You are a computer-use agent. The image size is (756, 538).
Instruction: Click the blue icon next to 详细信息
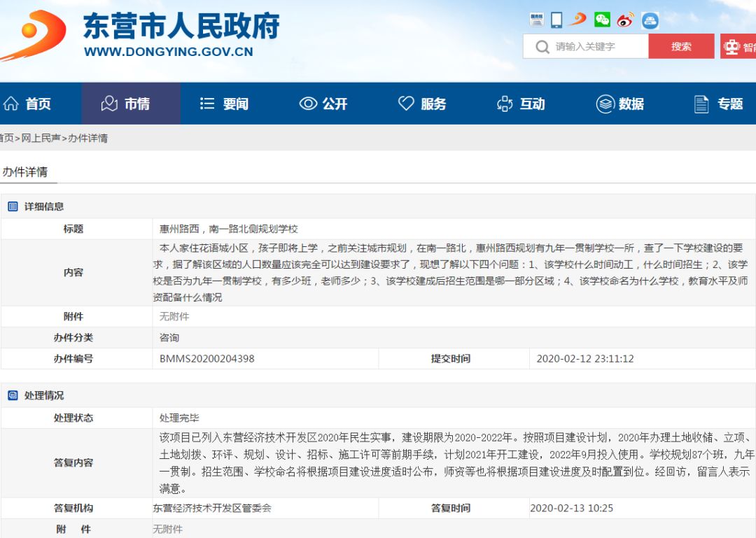tap(13, 207)
